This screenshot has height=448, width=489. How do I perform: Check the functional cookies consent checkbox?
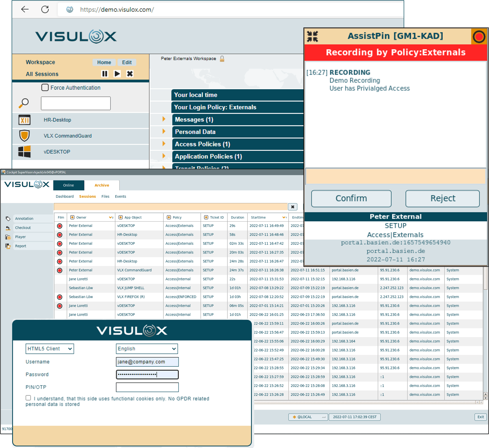point(28,398)
